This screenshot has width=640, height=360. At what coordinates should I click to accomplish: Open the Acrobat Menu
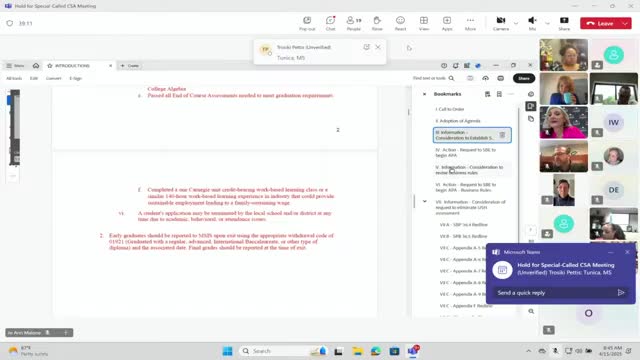click(x=15, y=66)
